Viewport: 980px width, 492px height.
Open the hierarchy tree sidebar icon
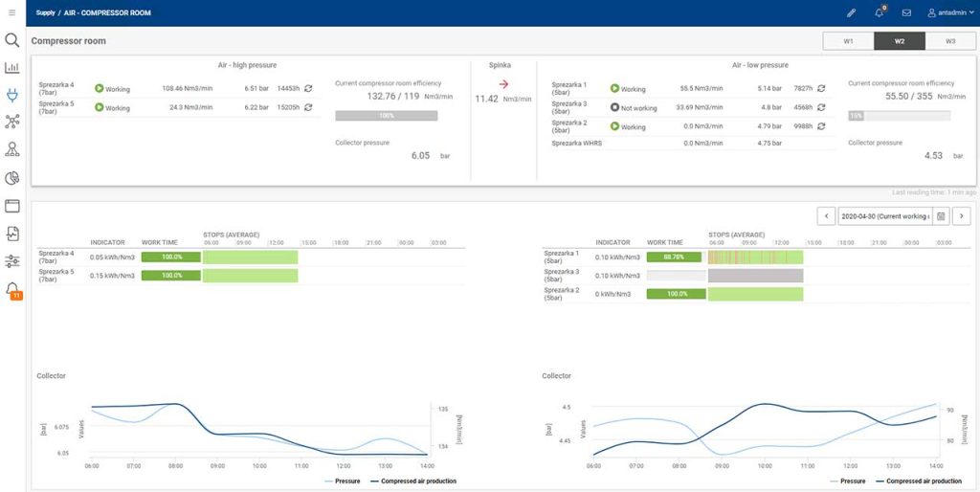(x=12, y=148)
